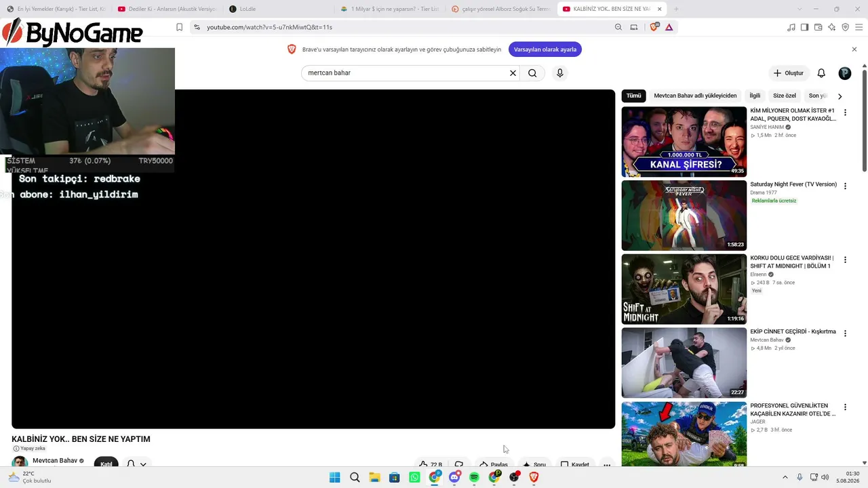Click the Katıl join button
868x488 pixels.
(x=106, y=464)
